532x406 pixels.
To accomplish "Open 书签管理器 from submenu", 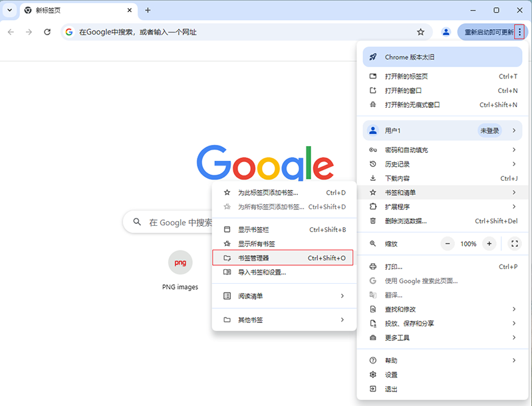I will click(x=283, y=258).
